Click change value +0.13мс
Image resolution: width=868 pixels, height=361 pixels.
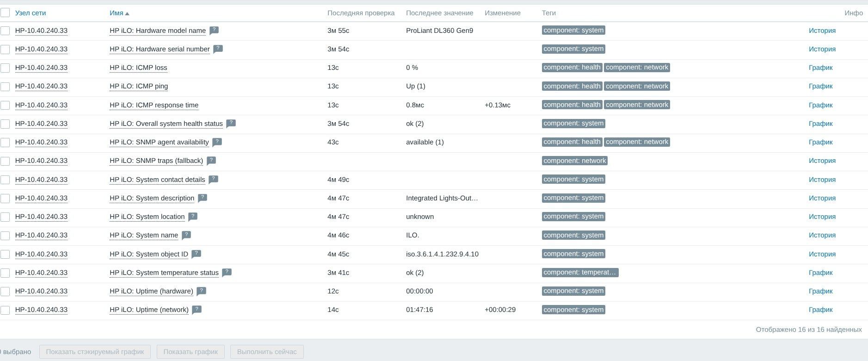[498, 105]
